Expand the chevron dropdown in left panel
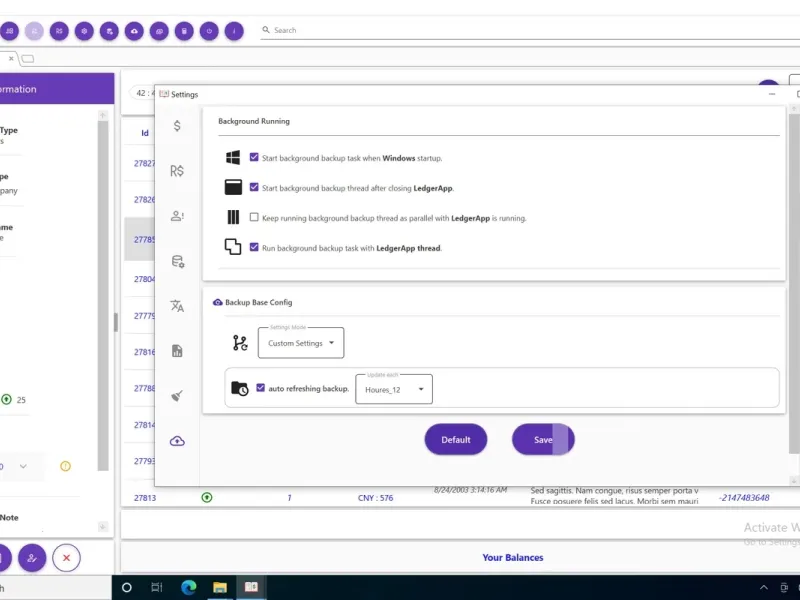The width and height of the screenshot is (800, 600). click(x=23, y=466)
